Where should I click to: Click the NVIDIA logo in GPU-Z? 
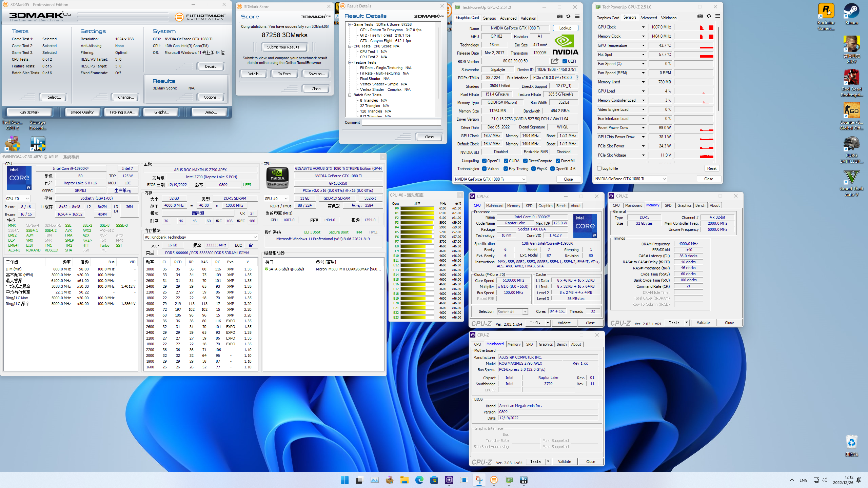coord(565,45)
